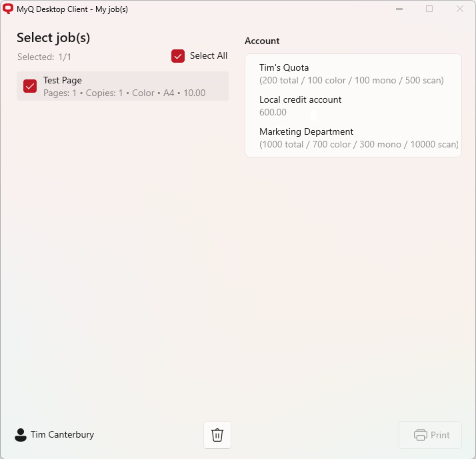Click the Test Page job details line
Viewport: 476px width, 459px height.
(124, 93)
